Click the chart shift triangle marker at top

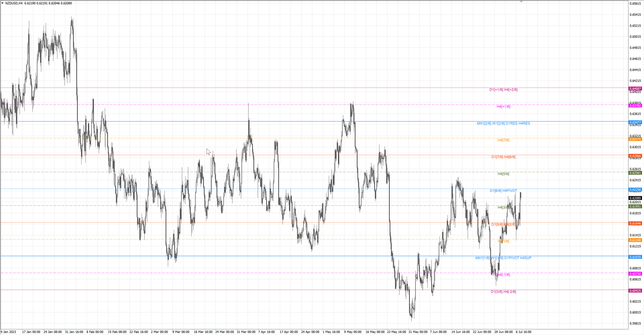(x=521, y=2)
